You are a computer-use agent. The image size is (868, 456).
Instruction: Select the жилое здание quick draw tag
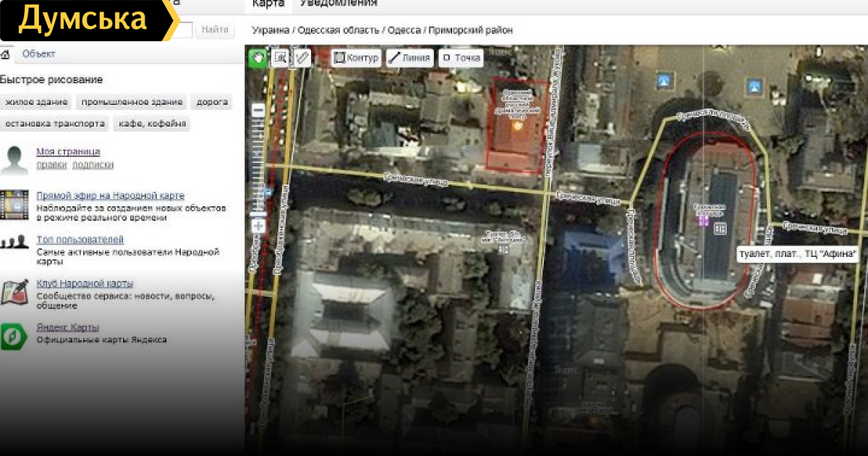pyautogui.click(x=36, y=102)
